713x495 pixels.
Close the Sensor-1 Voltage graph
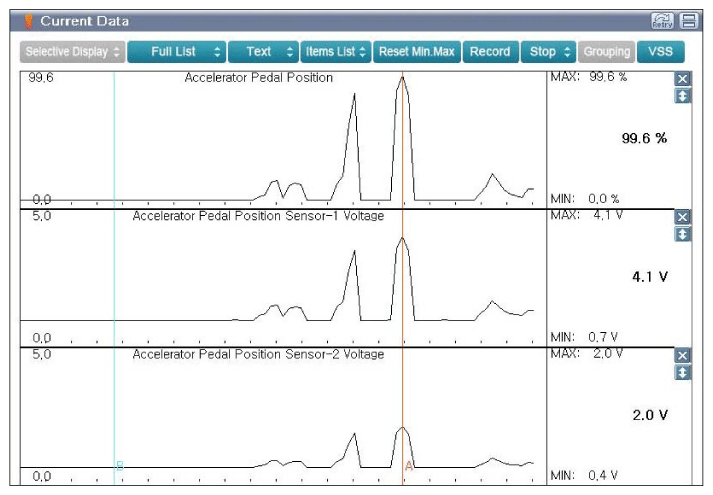[x=683, y=217]
